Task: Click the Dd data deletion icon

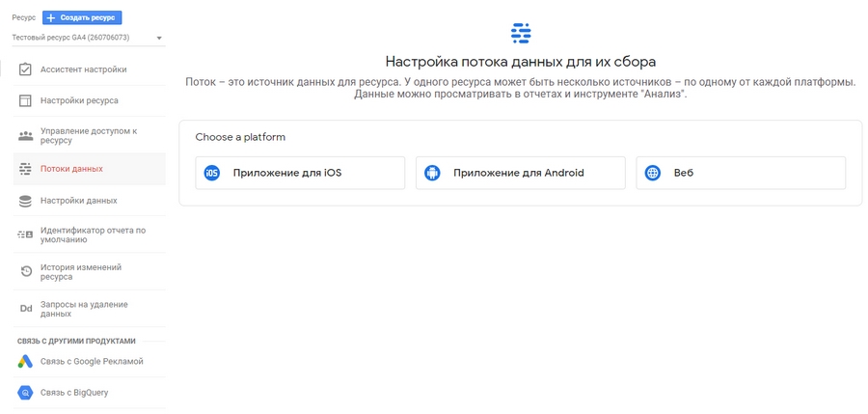Action: pos(25,309)
